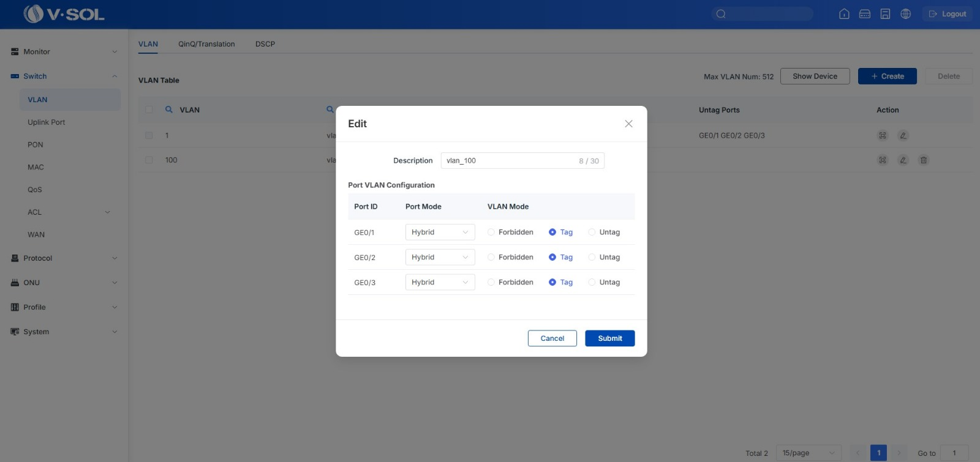Select Untag for port GE0/1
The image size is (980, 462).
(592, 233)
